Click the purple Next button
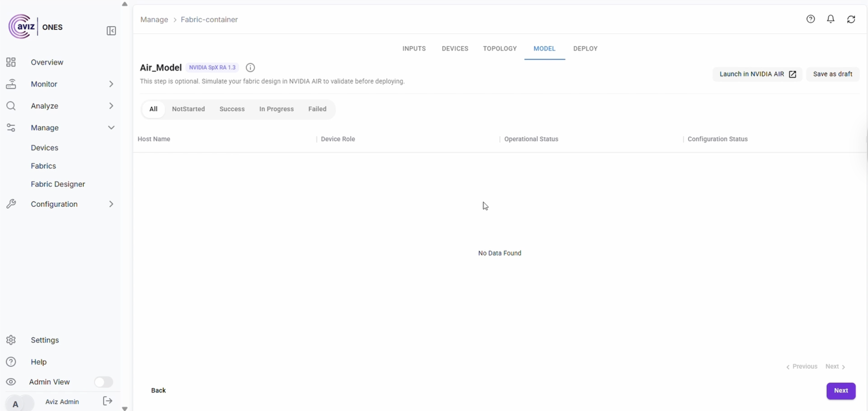The height and width of the screenshot is (411, 868). 841,390
